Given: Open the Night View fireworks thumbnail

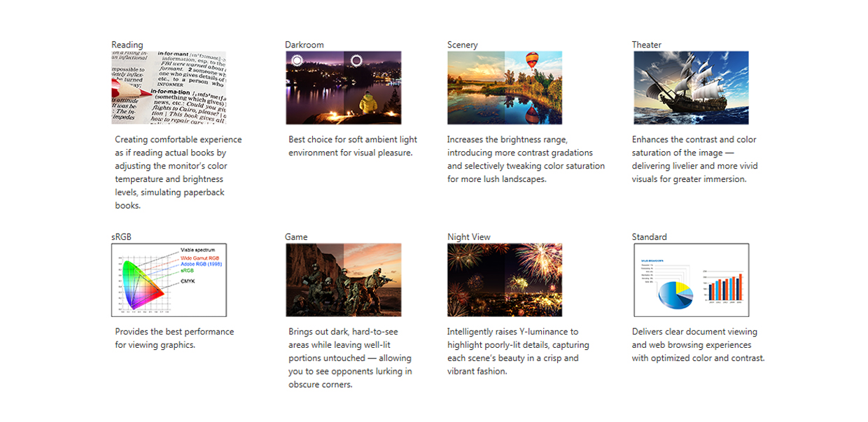Looking at the screenshot, I should 505,280.
